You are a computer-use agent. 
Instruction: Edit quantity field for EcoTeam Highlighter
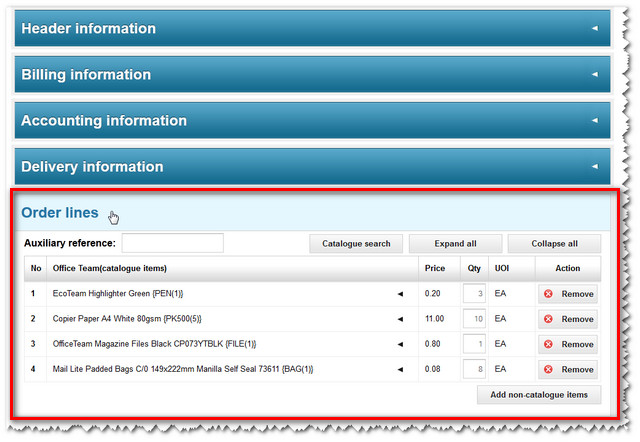point(474,294)
